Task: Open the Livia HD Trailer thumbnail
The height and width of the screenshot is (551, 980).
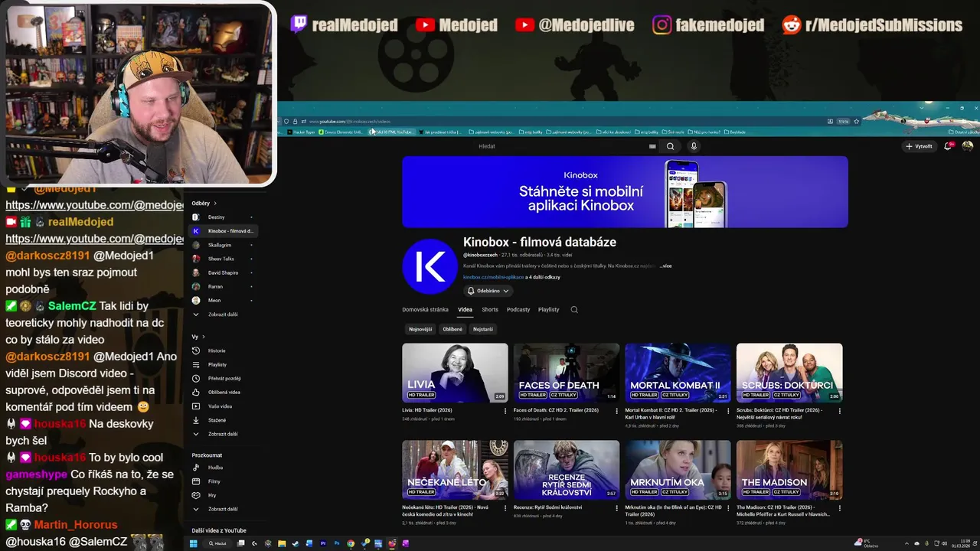Action: tap(455, 373)
